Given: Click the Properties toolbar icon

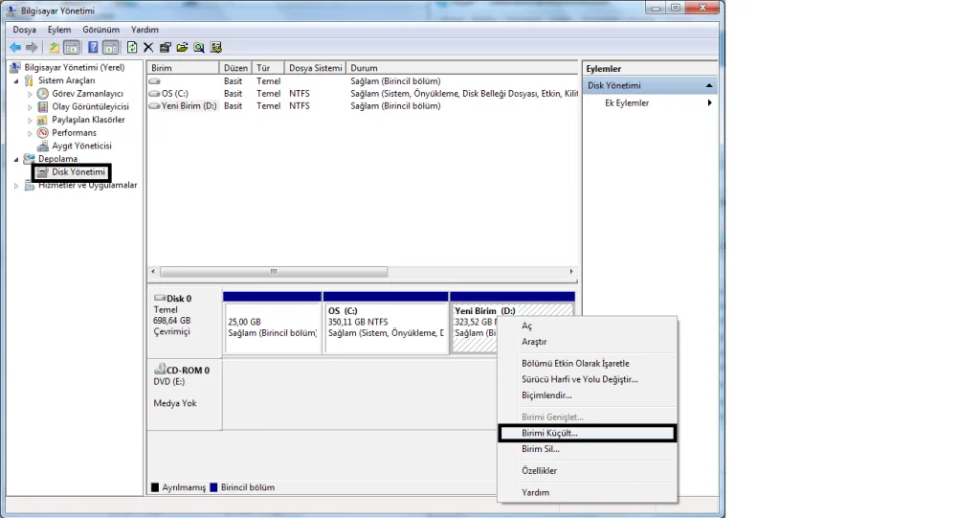Looking at the screenshot, I should 166,47.
